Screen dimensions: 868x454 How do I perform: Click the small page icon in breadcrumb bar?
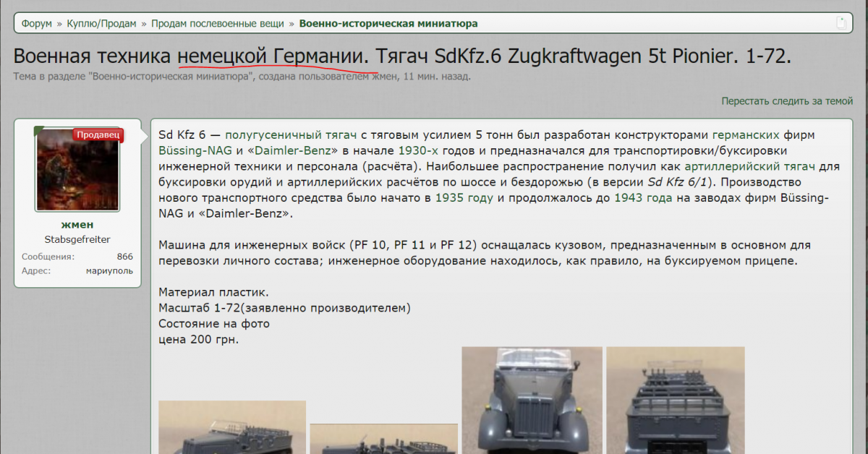point(841,23)
